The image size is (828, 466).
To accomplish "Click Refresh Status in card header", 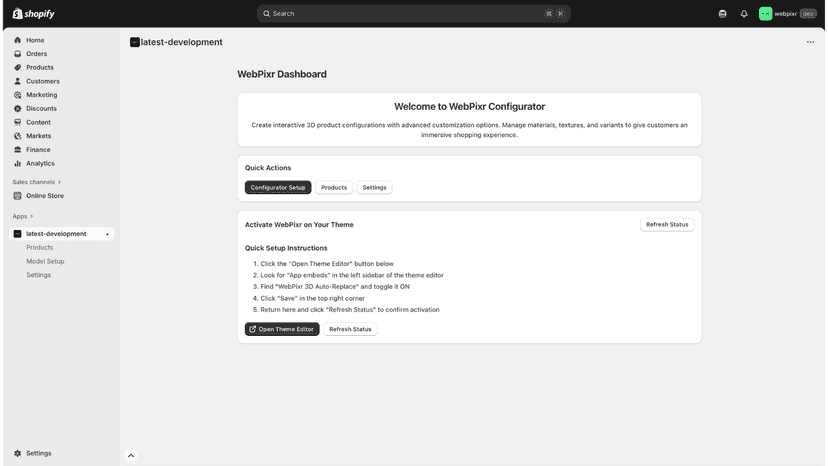I will [667, 225].
